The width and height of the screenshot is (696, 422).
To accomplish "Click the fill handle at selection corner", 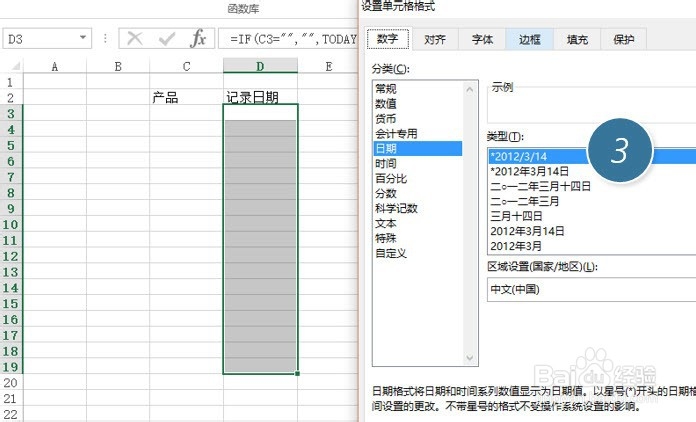I will (x=297, y=374).
